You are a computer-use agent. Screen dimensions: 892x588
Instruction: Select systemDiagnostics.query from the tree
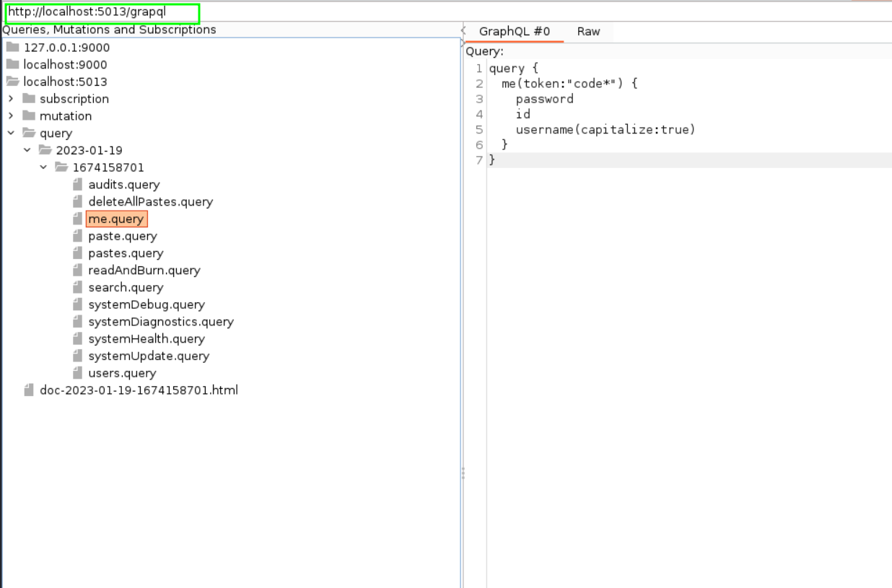click(160, 322)
